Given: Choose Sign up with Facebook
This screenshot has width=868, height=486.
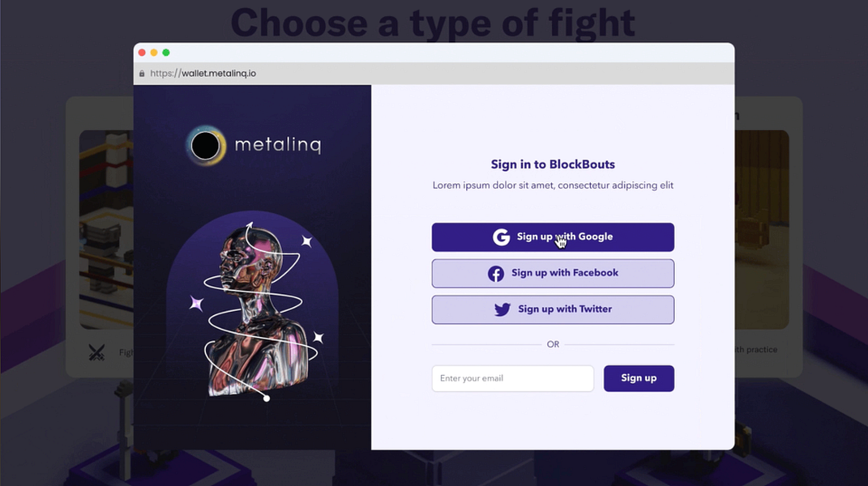Looking at the screenshot, I should pos(553,274).
